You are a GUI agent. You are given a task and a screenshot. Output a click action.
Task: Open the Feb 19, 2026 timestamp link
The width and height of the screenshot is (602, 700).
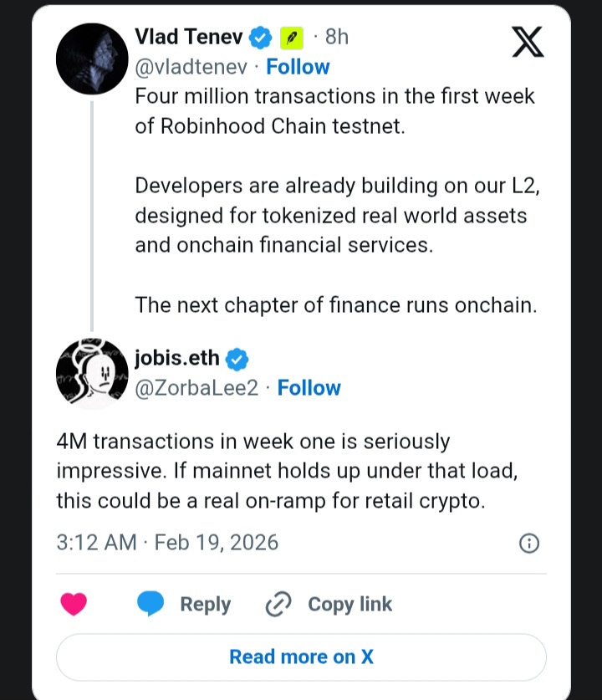pos(166,543)
